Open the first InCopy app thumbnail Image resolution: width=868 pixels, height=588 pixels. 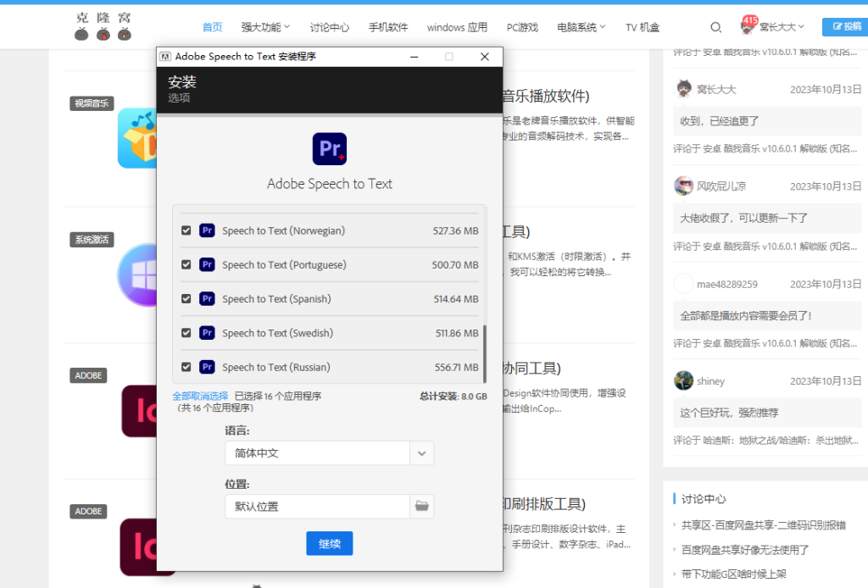tap(139, 411)
